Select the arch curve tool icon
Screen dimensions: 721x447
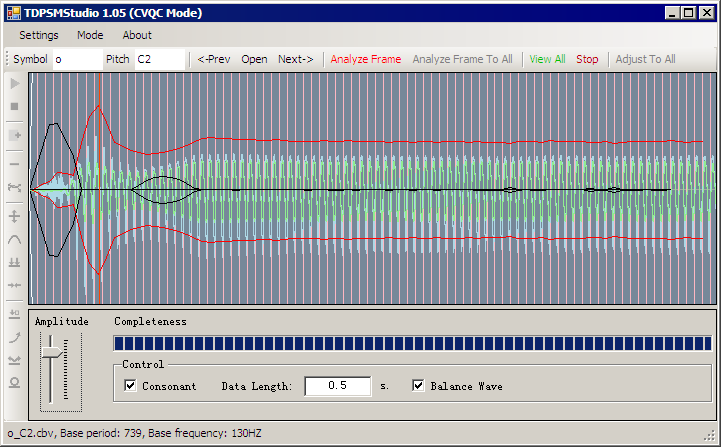click(x=15, y=239)
